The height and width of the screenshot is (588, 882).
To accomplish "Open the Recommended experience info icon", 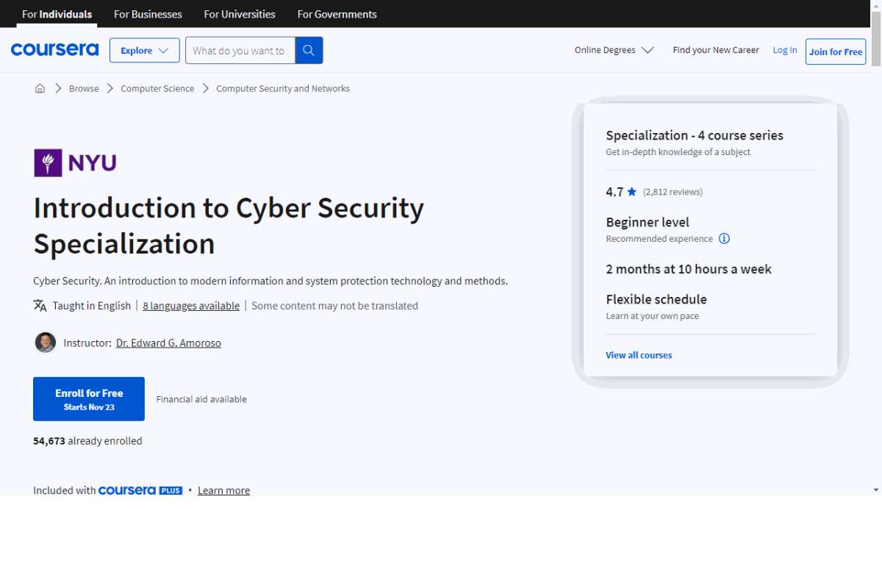I will tap(724, 238).
